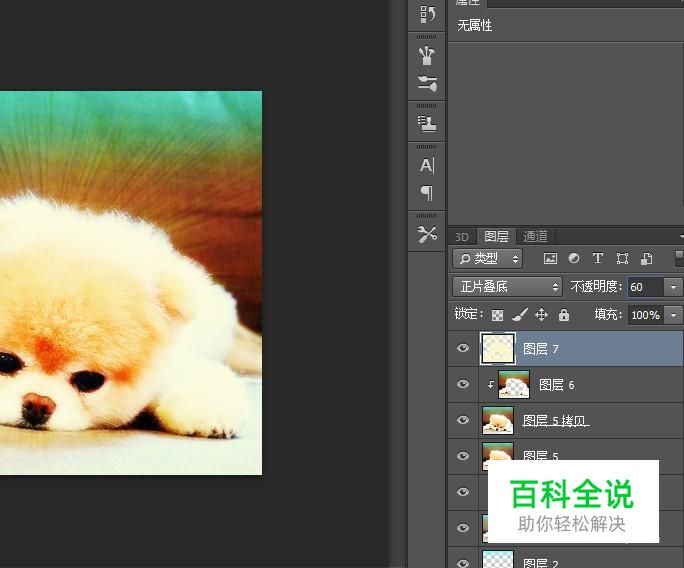Toggle lock transparent pixels

pyautogui.click(x=497, y=315)
